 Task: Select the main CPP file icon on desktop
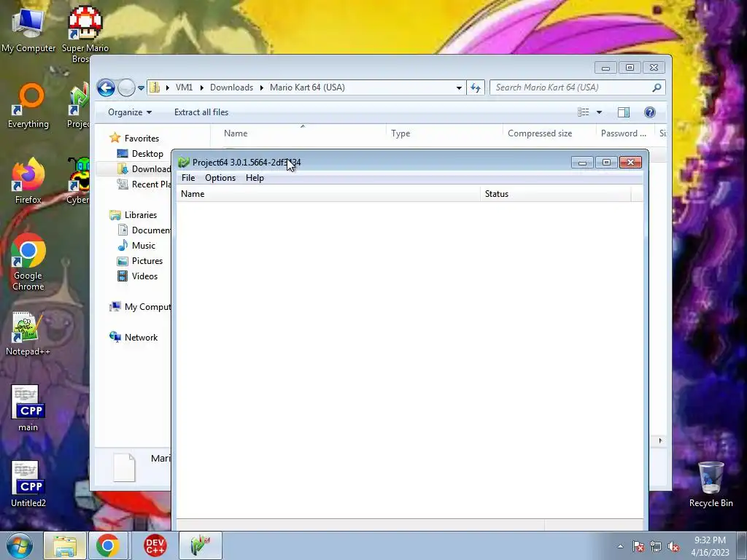(x=28, y=408)
